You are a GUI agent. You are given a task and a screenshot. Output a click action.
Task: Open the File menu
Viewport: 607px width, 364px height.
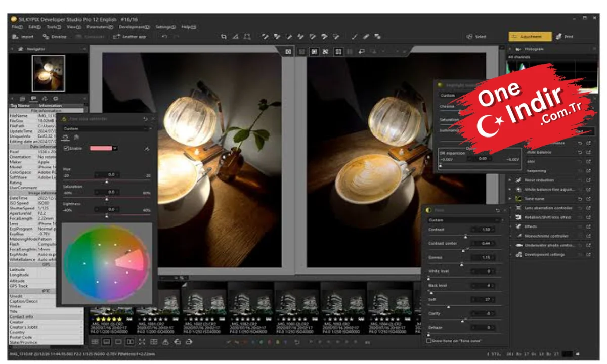click(x=17, y=27)
